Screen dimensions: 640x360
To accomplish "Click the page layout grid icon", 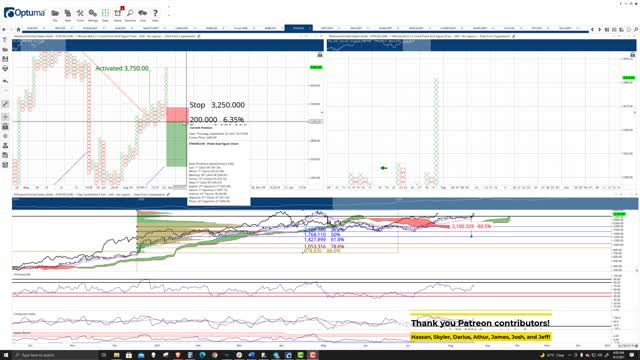I will tap(607, 29).
